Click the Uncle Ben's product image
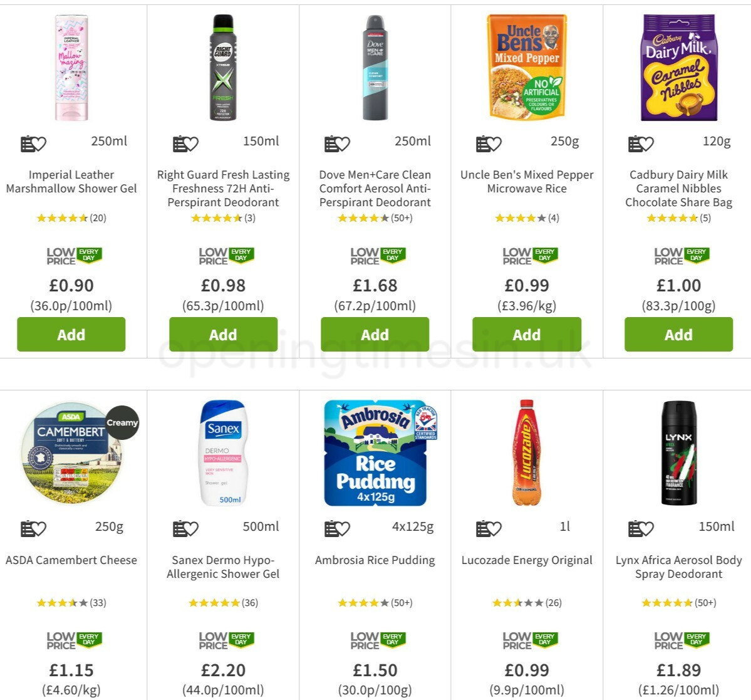 [527, 67]
